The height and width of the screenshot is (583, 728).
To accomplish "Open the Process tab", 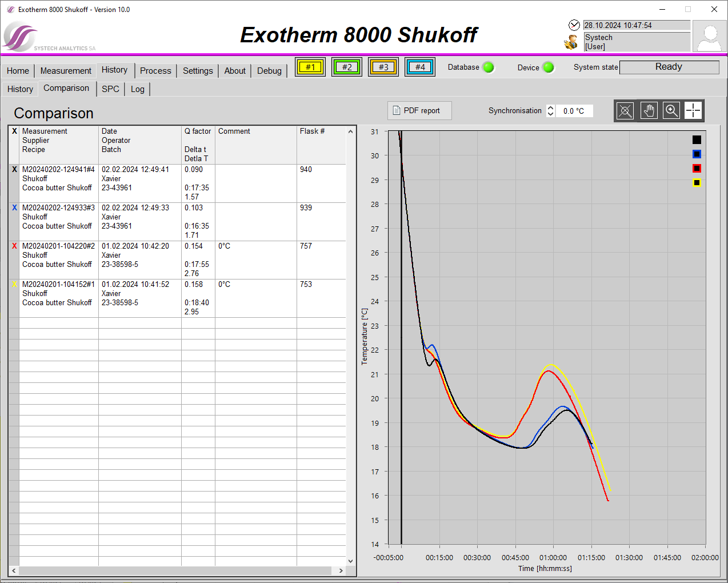I will pyautogui.click(x=155, y=71).
